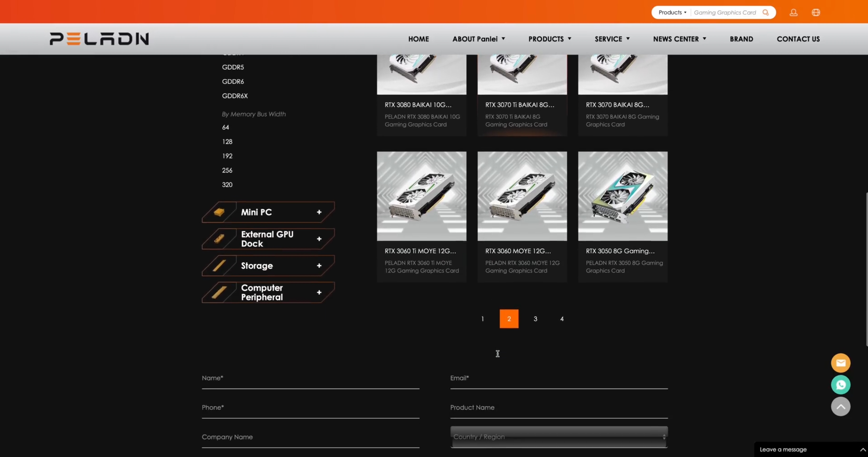Open the WhatsApp chat icon
Image resolution: width=868 pixels, height=457 pixels.
tap(841, 385)
